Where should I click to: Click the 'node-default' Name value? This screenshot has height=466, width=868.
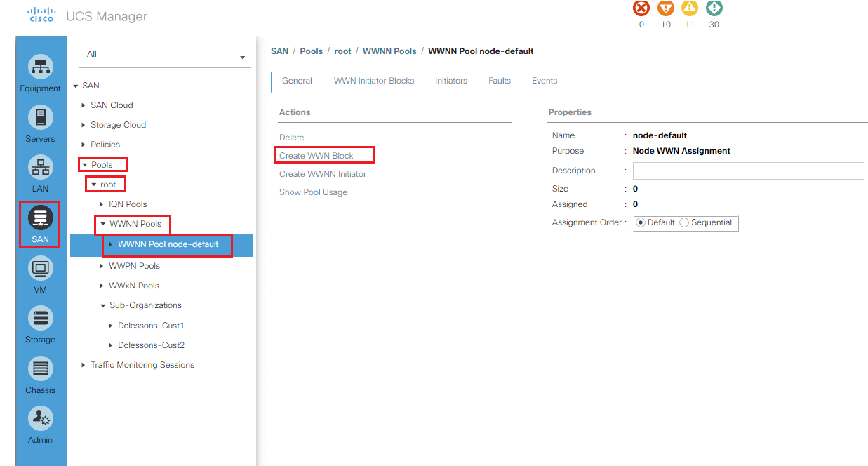pyautogui.click(x=660, y=135)
